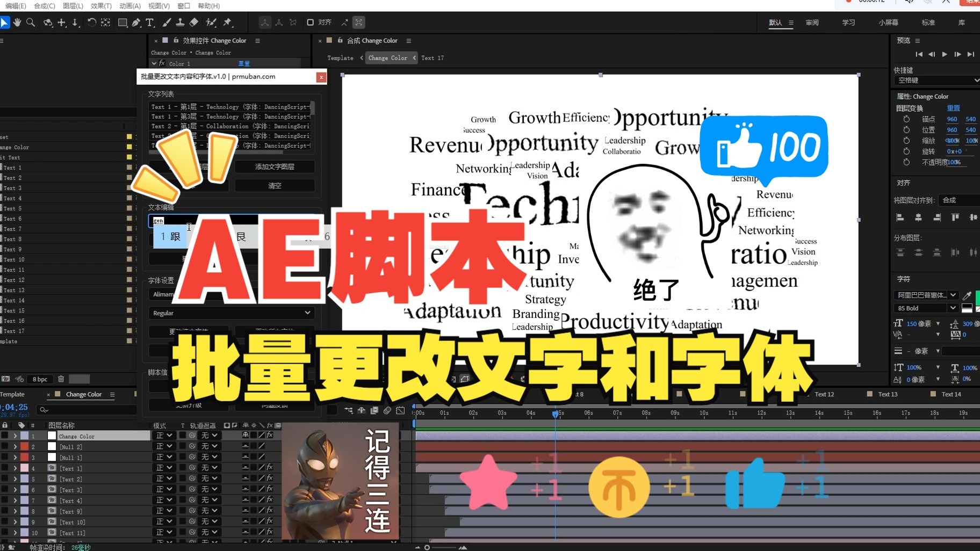Pick the eyedropper in the Character panel
The width and height of the screenshot is (980, 551).
point(967,295)
